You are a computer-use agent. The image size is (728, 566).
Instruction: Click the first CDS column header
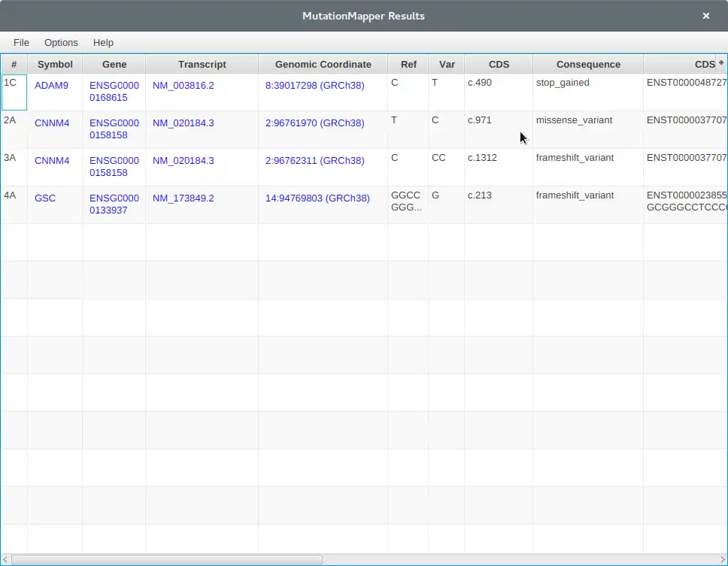click(499, 65)
